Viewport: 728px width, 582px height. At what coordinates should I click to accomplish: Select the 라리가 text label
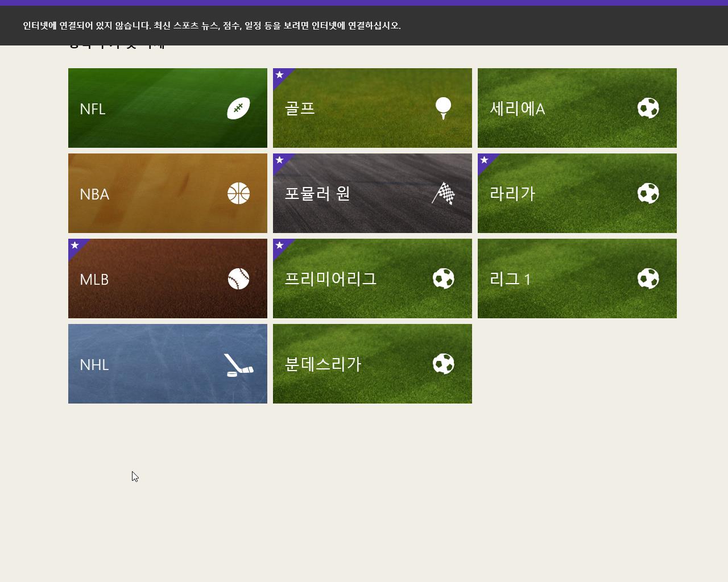click(512, 193)
